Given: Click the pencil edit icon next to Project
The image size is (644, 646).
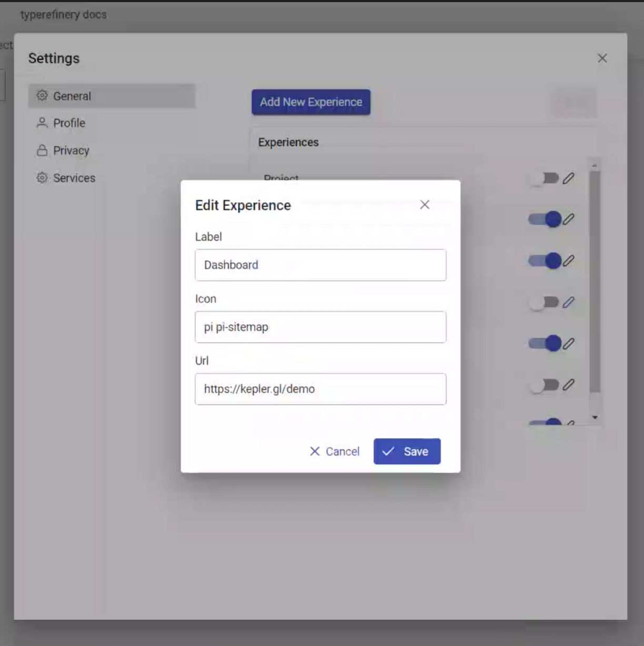Looking at the screenshot, I should (569, 178).
